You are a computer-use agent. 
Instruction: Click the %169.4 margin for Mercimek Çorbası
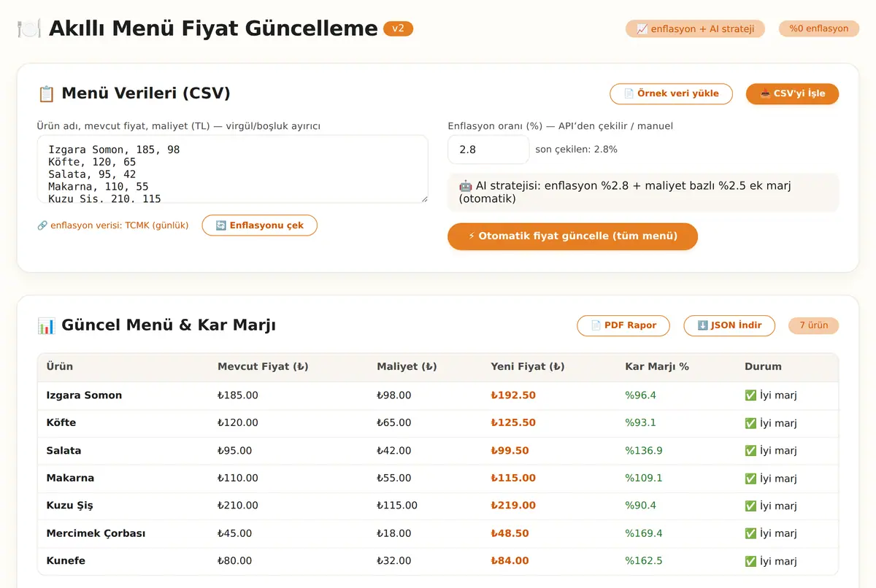coord(644,533)
